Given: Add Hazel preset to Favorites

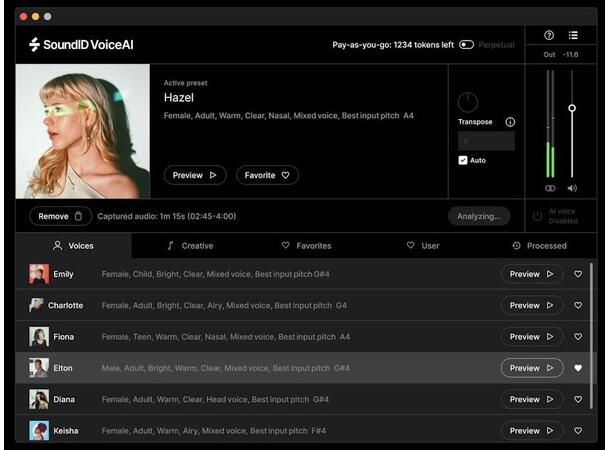Looking at the screenshot, I should (267, 175).
